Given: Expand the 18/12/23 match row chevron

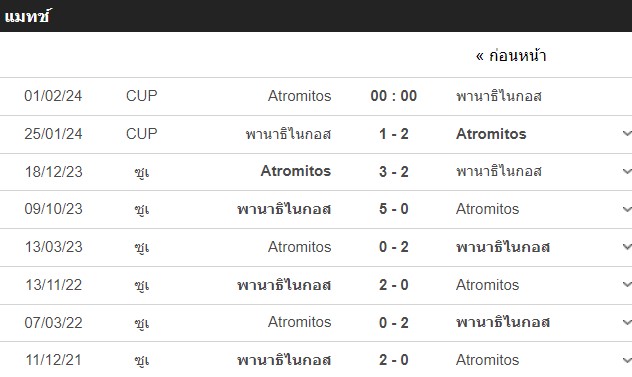Looking at the screenshot, I should click(627, 171).
